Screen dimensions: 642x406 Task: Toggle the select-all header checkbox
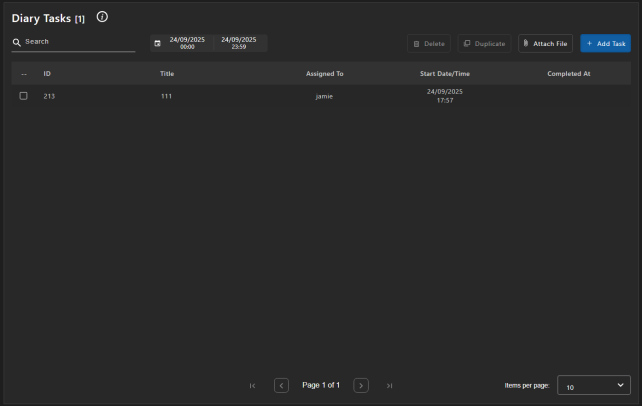[23, 74]
